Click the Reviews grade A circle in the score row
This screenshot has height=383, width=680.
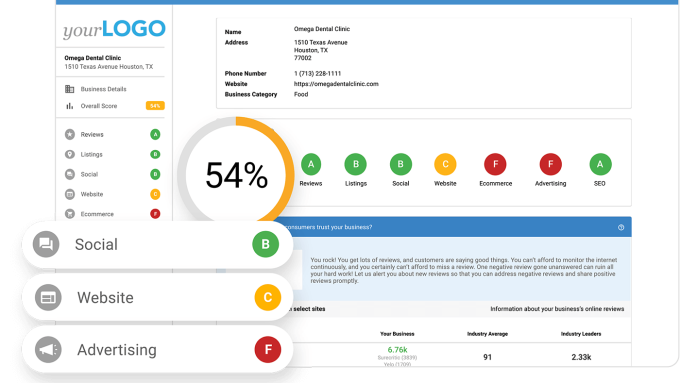click(x=311, y=164)
